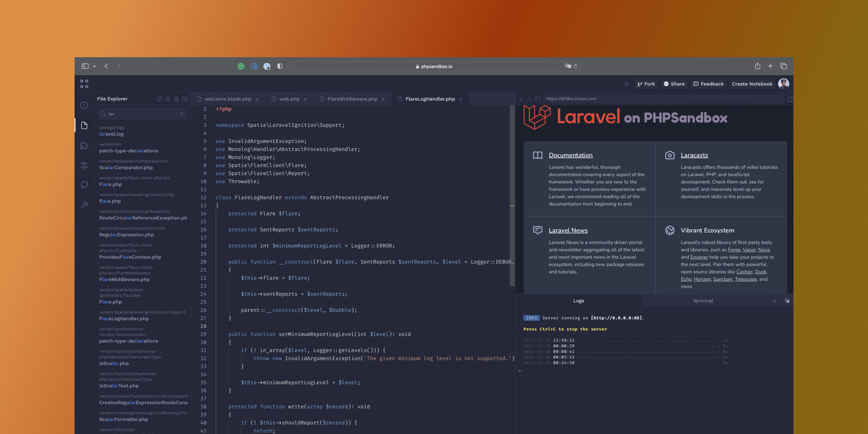Image resolution: width=868 pixels, height=434 pixels.
Task: Open the Feedback button
Action: tap(709, 84)
